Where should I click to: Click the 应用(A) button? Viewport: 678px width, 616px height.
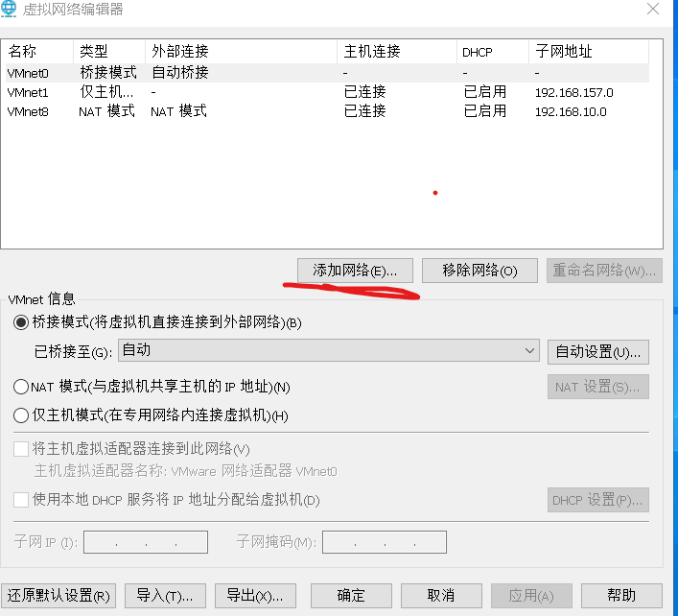click(x=531, y=596)
